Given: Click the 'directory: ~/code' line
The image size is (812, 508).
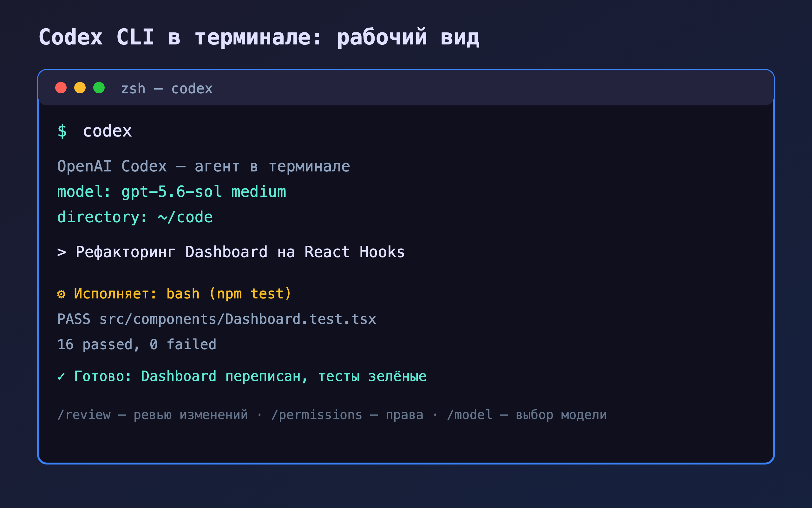Looking at the screenshot, I should (135, 217).
